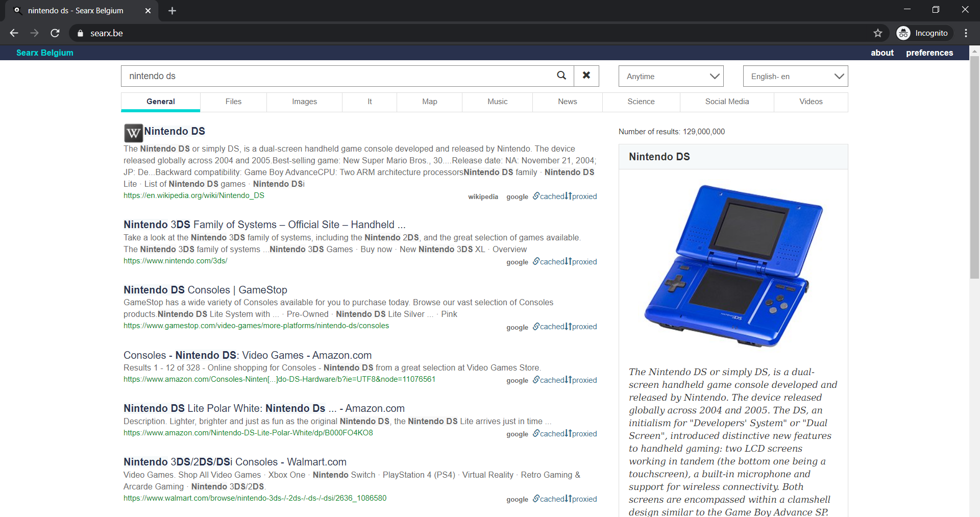Click the blue Nintendo DS infobox image
Viewport: 980px width, 517px height.
click(x=733, y=266)
